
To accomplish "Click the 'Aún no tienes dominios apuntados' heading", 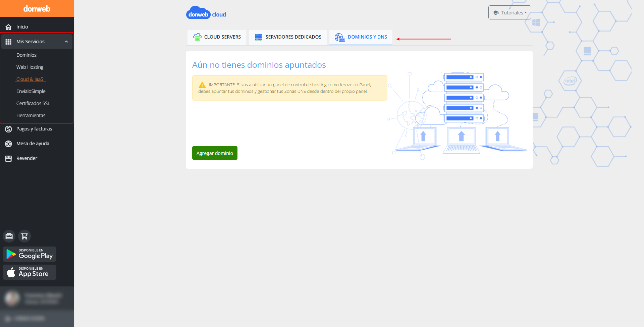I will point(259,65).
